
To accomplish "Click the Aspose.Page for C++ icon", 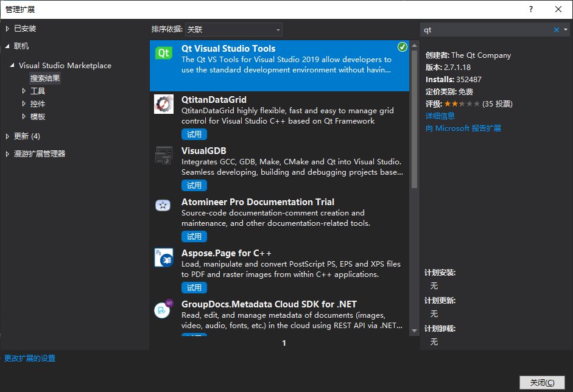I will (164, 257).
